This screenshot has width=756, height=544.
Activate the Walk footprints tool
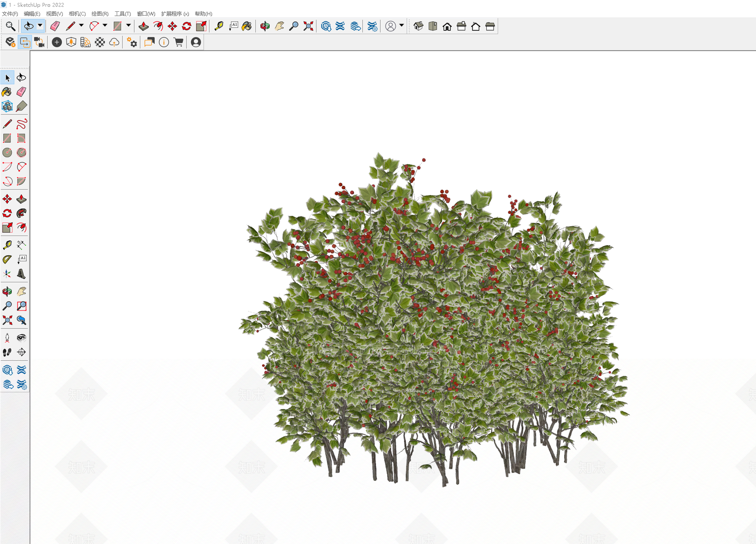click(8, 352)
